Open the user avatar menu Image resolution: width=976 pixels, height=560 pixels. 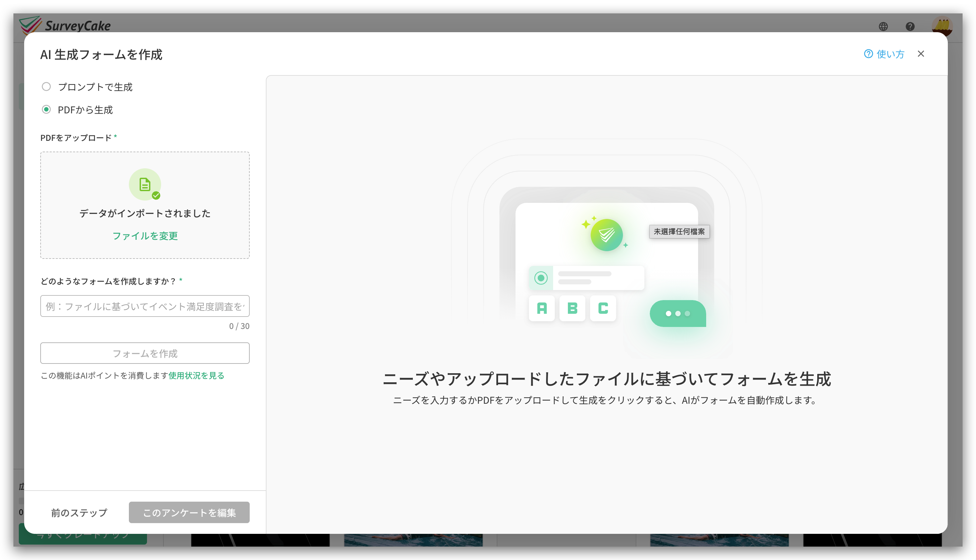tap(942, 26)
